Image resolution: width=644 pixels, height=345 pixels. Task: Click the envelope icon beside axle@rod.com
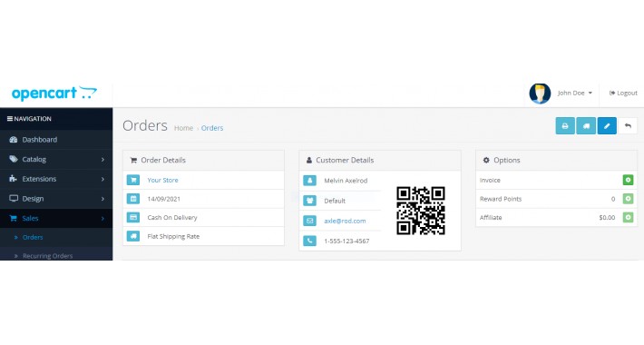309,221
